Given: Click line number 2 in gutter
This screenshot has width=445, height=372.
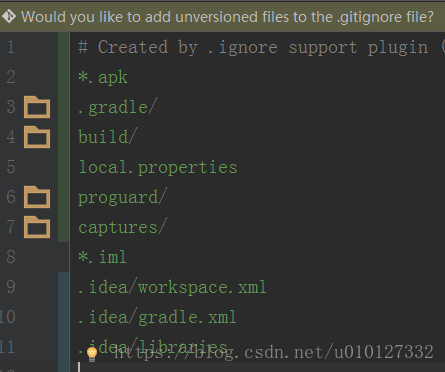Looking at the screenshot, I should click(x=11, y=77).
